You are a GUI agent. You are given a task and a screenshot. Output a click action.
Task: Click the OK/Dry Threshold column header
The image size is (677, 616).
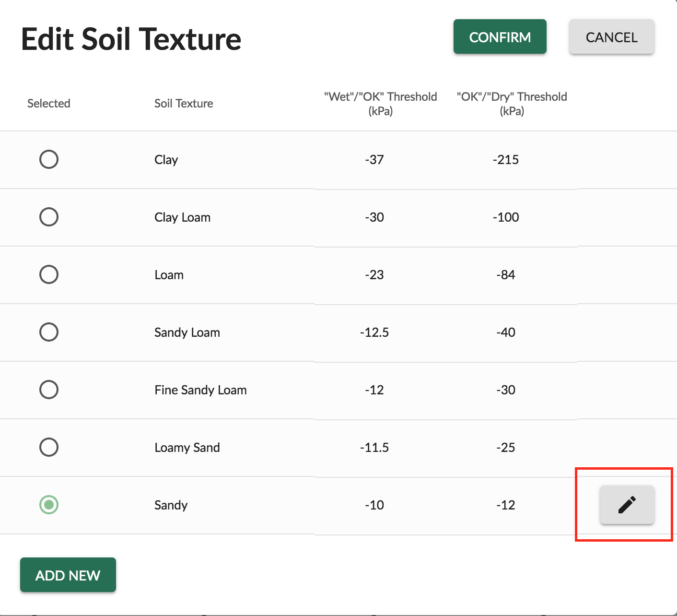[512, 104]
